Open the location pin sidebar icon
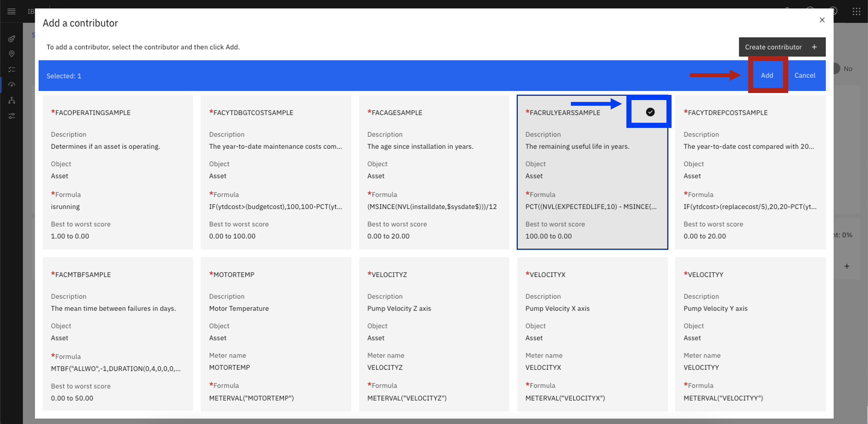This screenshot has width=868, height=424. 11,54
